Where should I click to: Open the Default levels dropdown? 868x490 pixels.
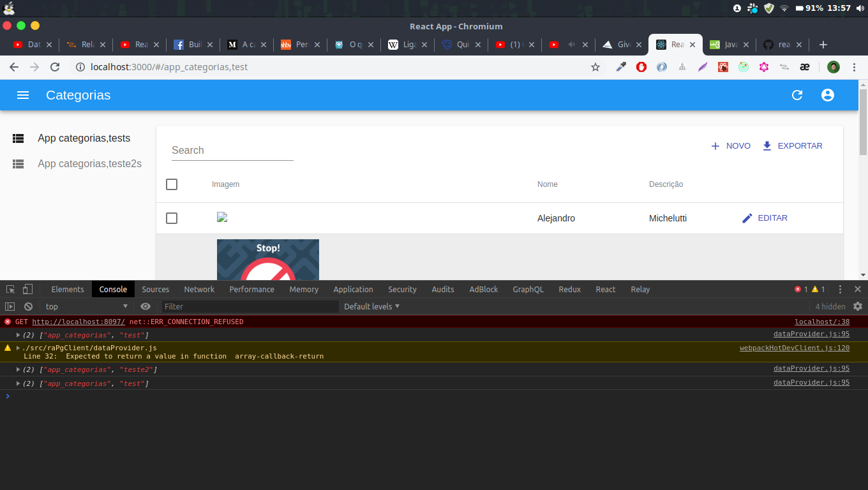click(371, 306)
